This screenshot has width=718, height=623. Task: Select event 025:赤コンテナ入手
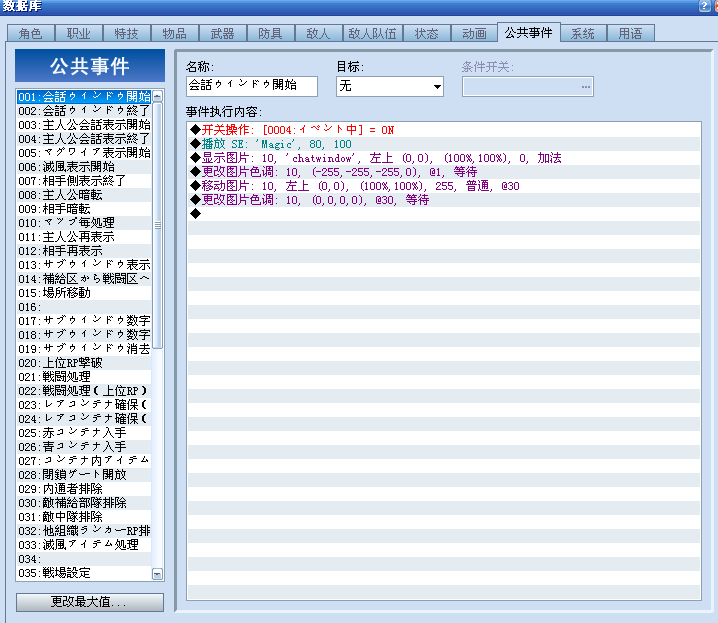(84, 433)
